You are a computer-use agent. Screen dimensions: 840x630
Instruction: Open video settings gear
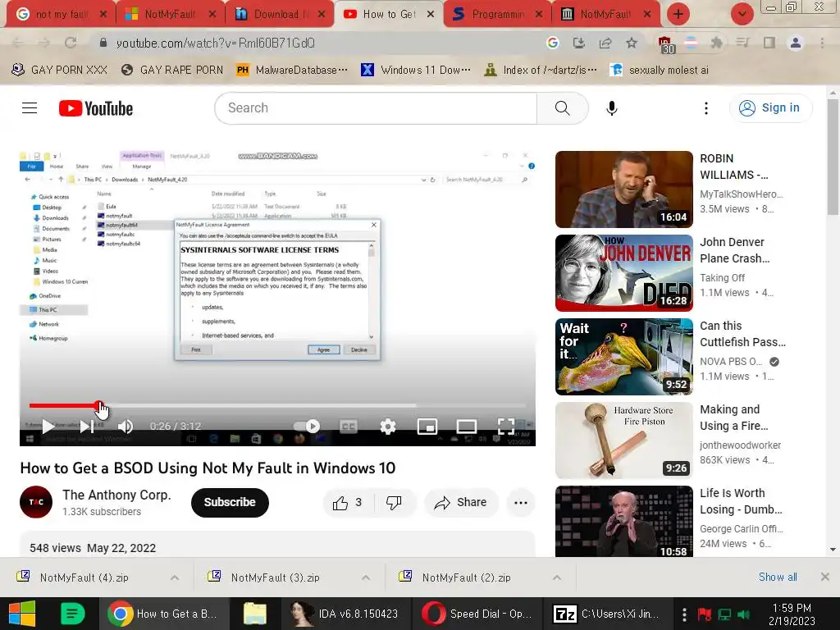tap(388, 427)
